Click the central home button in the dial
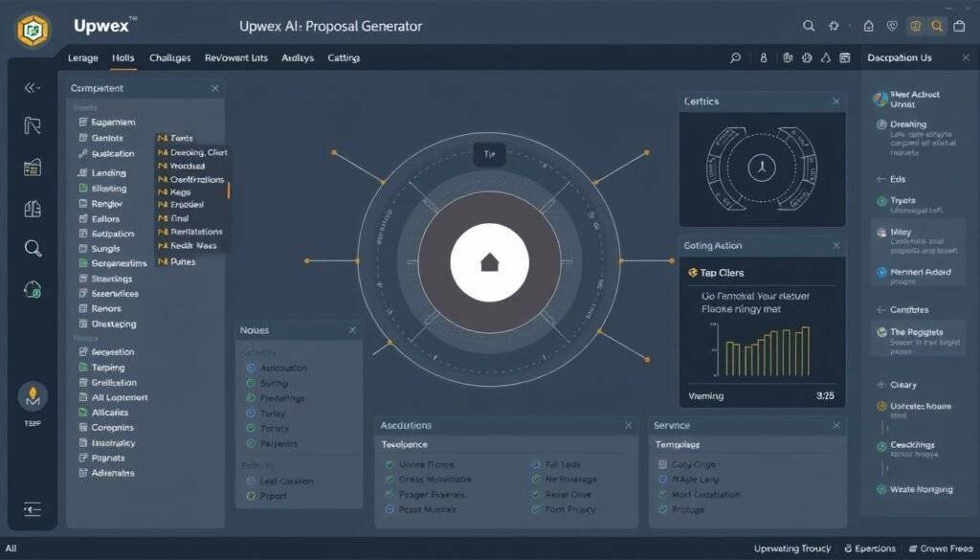Viewport: 980px width, 560px height. pos(489,262)
